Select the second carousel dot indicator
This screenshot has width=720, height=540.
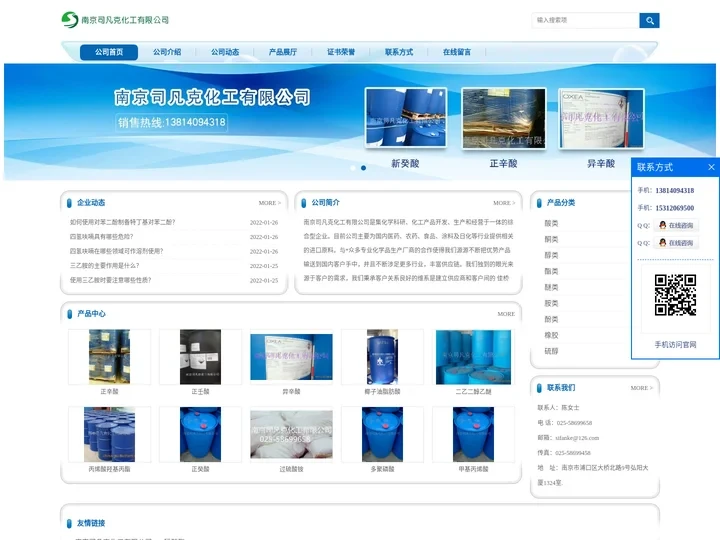point(363,168)
